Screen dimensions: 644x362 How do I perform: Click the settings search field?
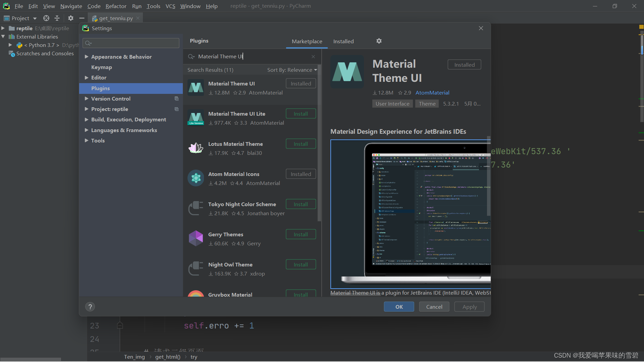pyautogui.click(x=131, y=43)
